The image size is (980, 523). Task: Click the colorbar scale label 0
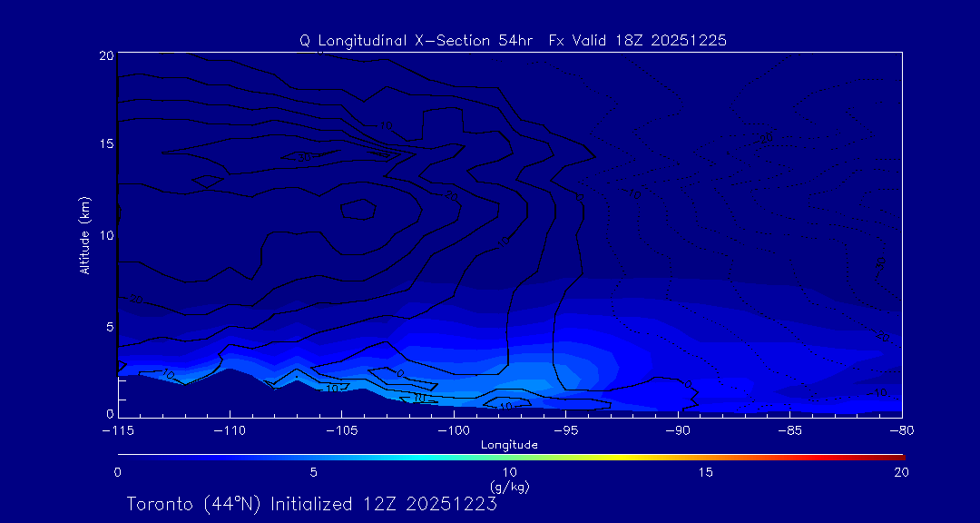pos(118,472)
